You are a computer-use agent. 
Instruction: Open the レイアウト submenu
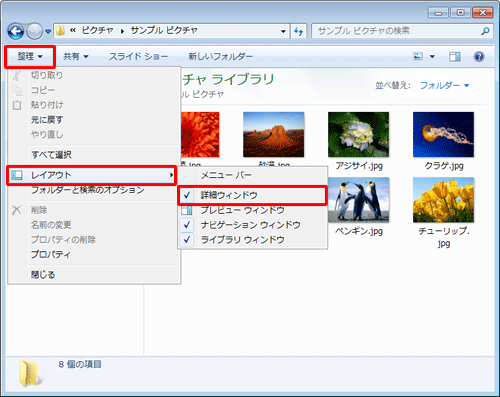tap(91, 175)
